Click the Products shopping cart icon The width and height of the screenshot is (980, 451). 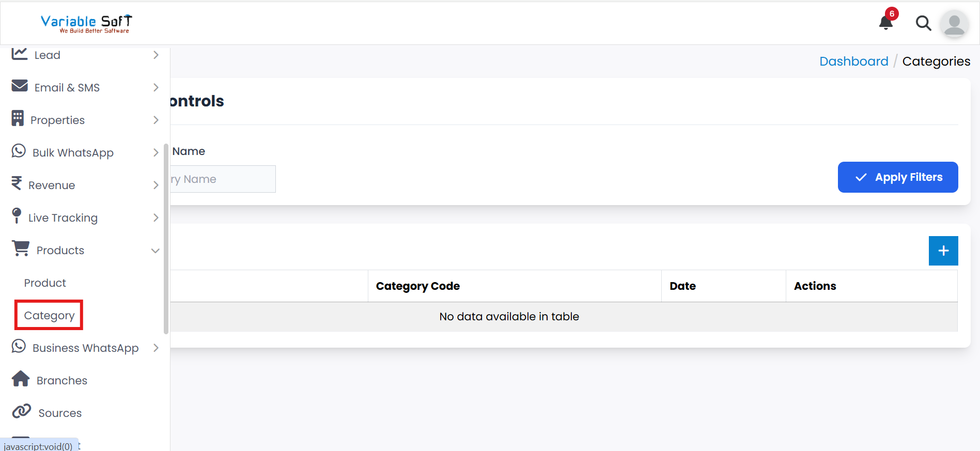[21, 248]
